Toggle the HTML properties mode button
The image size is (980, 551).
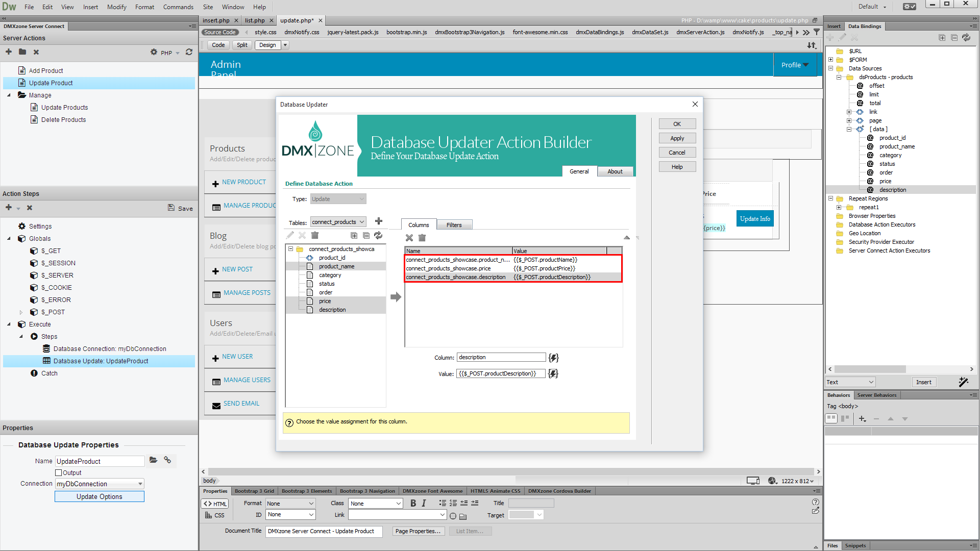(215, 504)
